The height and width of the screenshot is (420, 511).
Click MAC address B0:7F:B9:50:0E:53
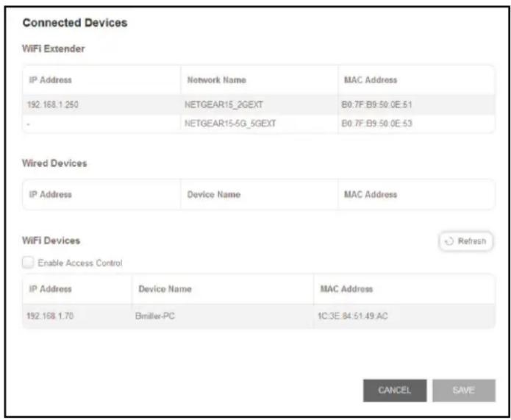pos(376,124)
